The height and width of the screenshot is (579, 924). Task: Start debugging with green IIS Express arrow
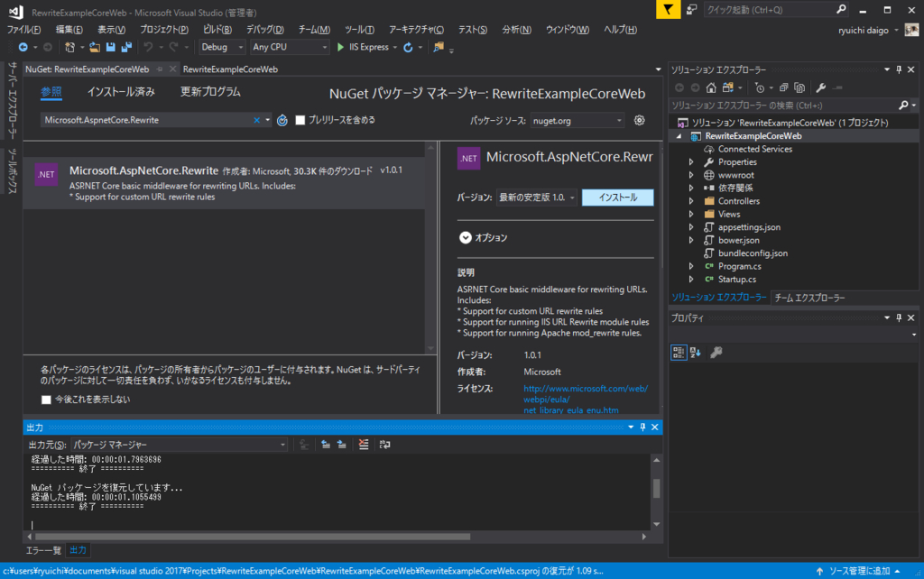(340, 47)
